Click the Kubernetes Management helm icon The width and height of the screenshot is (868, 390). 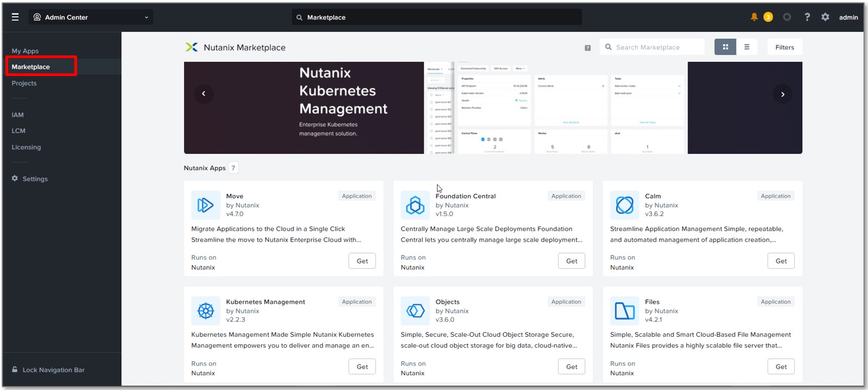(205, 311)
